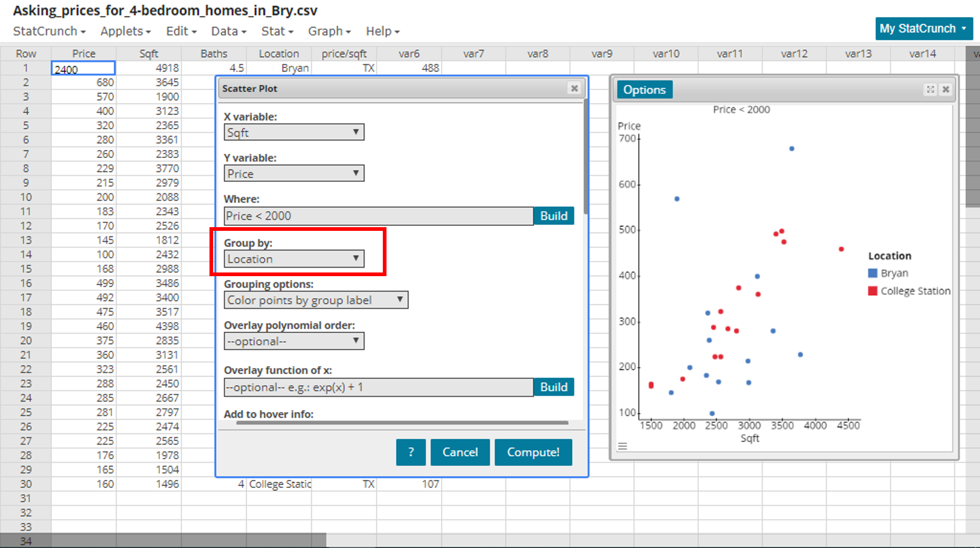Close the scatter plot graph window
The image size is (980, 548).
[x=946, y=89]
